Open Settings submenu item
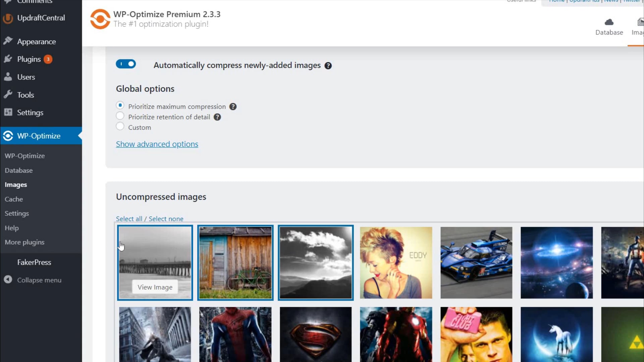 tap(17, 213)
